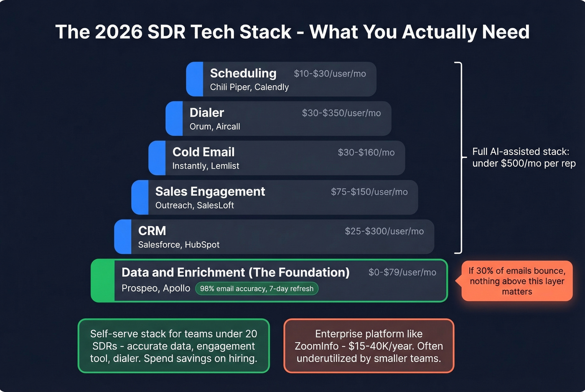Open the Salesforce, HubSpot link
The image size is (585, 392).
tap(179, 245)
